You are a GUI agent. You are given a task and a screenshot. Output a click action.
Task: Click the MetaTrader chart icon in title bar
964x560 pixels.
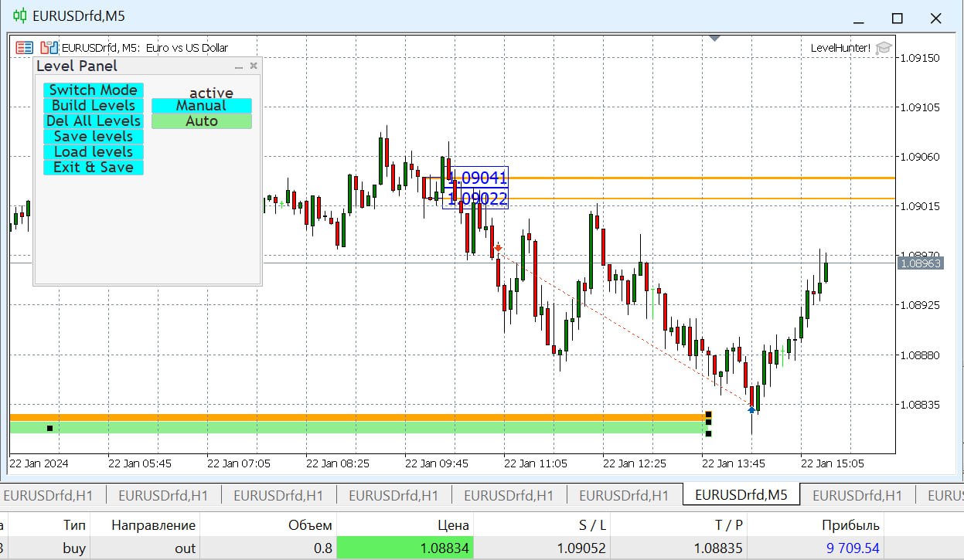point(19,15)
